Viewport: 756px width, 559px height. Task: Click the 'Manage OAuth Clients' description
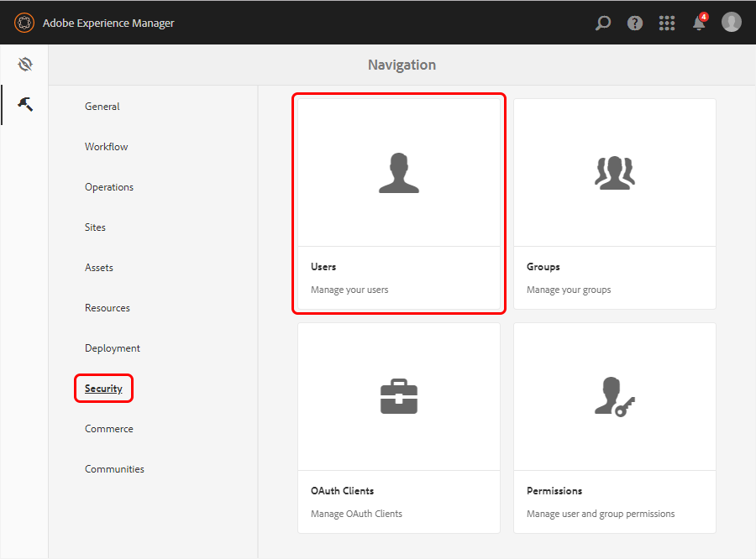click(356, 514)
